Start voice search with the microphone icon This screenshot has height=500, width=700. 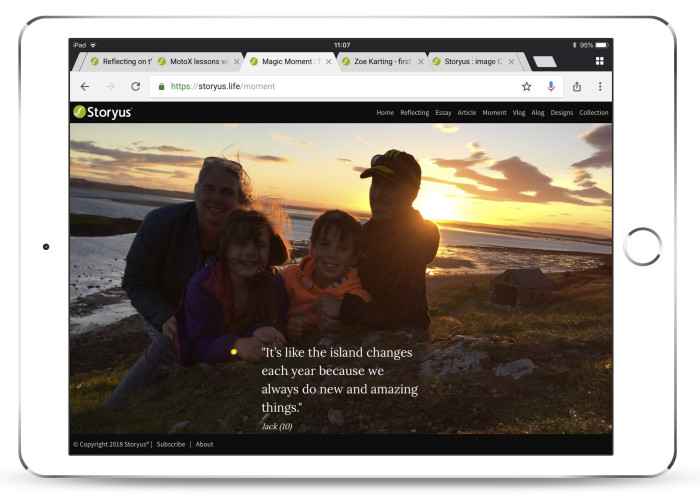[x=551, y=87]
